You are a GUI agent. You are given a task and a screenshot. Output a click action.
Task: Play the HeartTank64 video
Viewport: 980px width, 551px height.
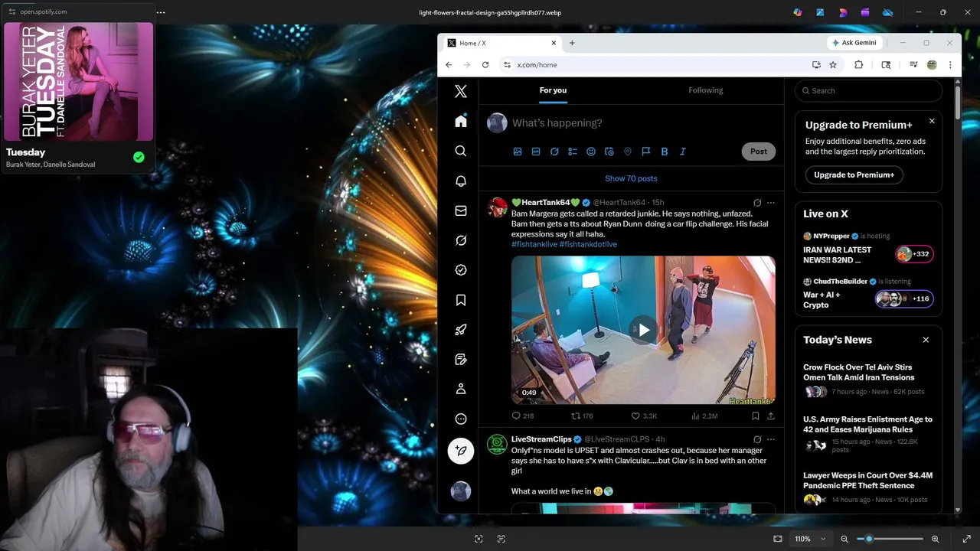click(644, 330)
